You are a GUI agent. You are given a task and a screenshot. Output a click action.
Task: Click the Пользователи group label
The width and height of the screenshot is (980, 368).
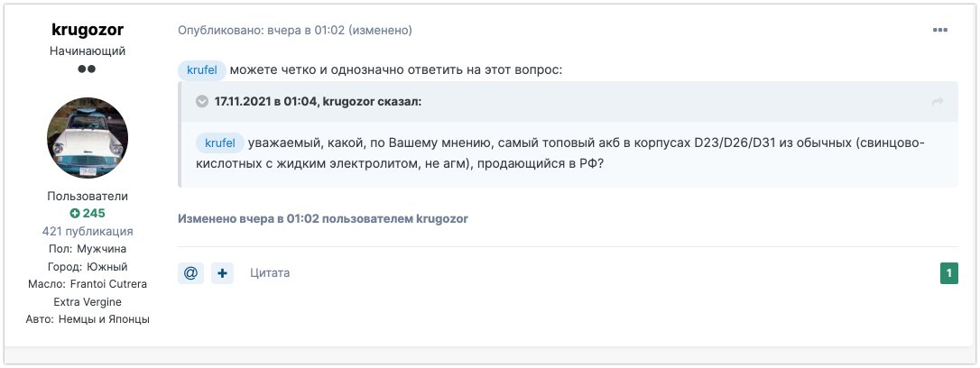point(88,197)
